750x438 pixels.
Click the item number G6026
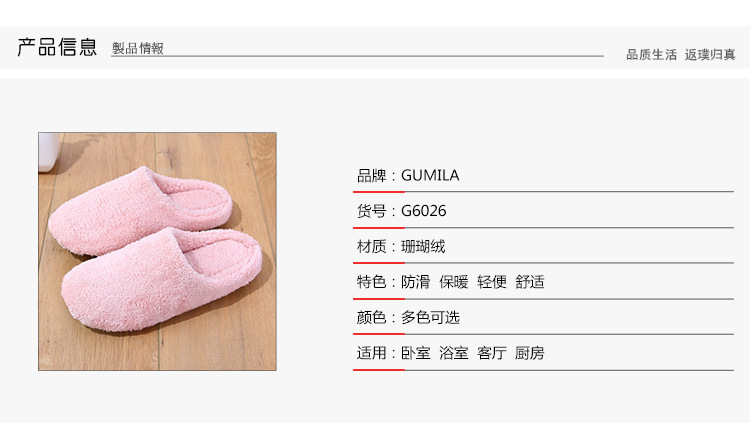click(x=423, y=211)
